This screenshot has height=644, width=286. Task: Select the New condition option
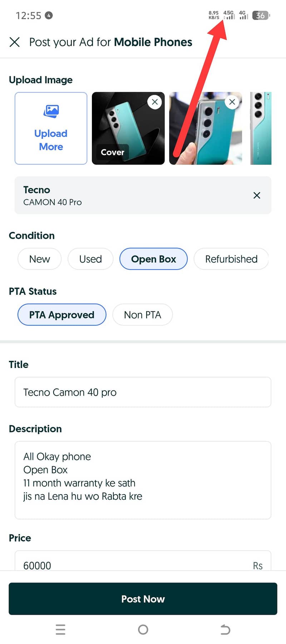[x=39, y=259]
